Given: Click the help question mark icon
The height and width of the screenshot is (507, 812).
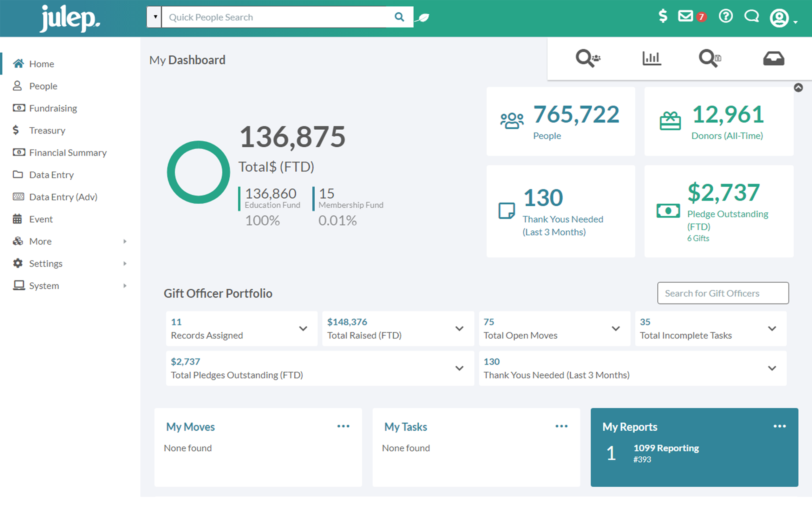Looking at the screenshot, I should (x=725, y=16).
